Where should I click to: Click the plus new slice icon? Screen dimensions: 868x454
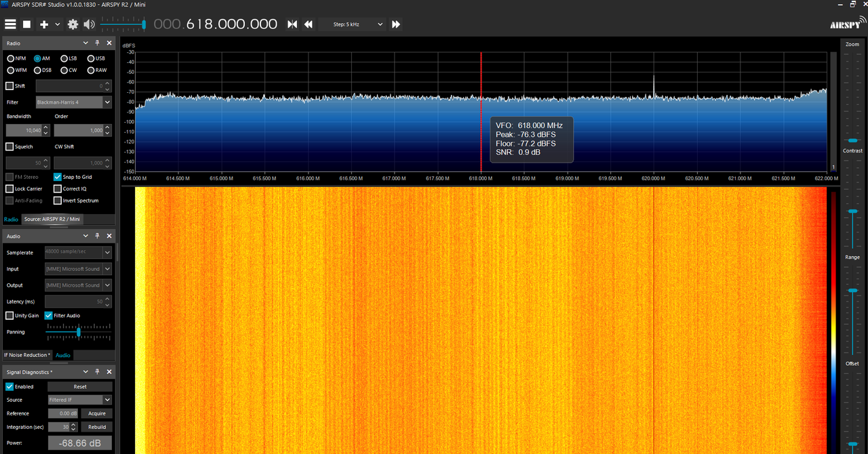(x=44, y=24)
